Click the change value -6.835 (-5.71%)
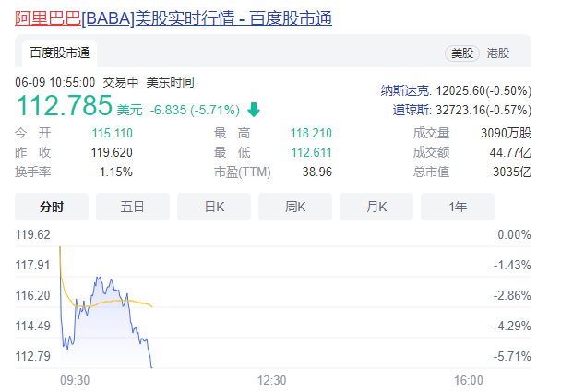 195,110
